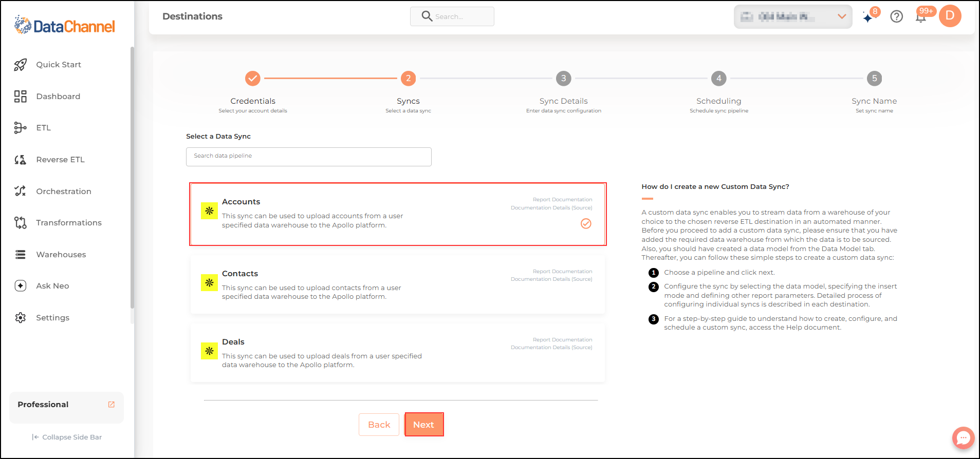Open Warehouses menu item

pyautogui.click(x=61, y=255)
